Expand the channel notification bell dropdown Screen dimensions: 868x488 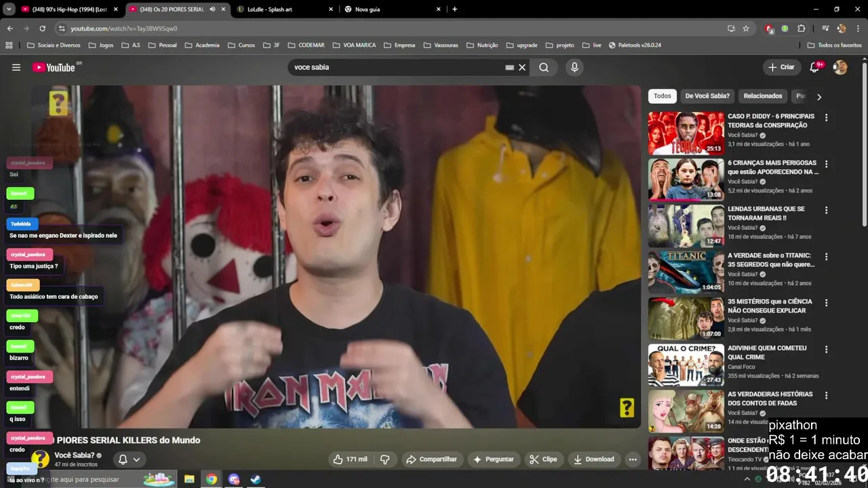click(129, 459)
